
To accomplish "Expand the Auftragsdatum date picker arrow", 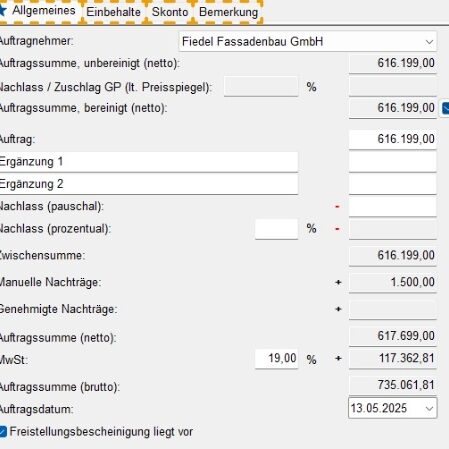I will [429, 408].
